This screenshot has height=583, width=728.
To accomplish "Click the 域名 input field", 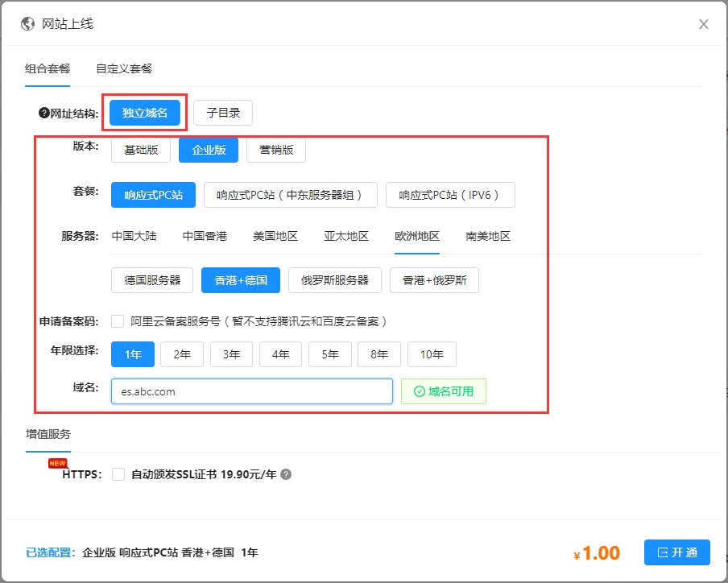I will pos(251,391).
